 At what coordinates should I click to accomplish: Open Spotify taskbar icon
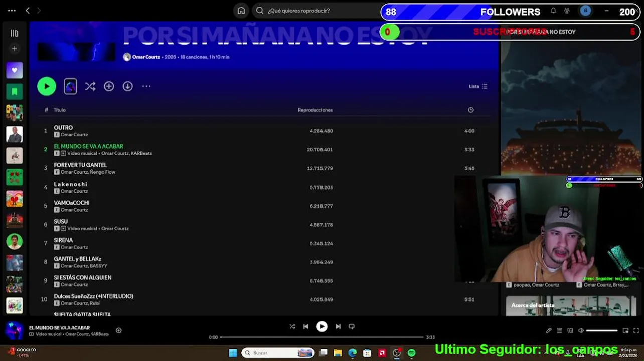[412, 353]
